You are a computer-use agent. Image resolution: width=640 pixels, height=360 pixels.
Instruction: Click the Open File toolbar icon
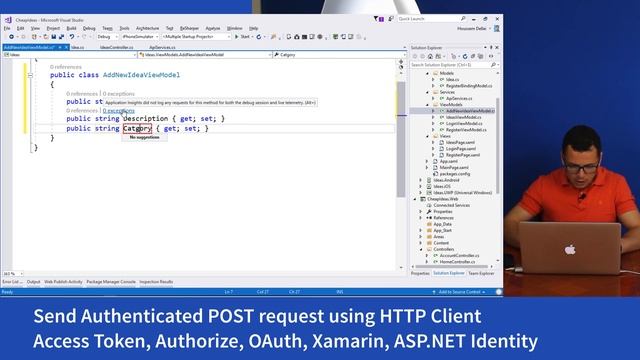[45, 37]
